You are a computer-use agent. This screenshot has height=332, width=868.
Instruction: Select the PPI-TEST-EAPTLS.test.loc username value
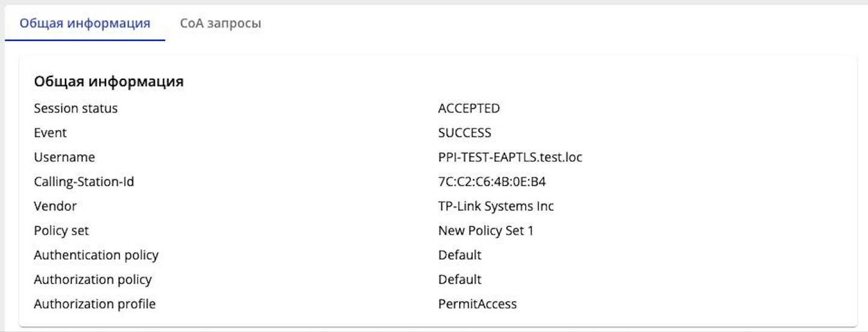point(510,158)
